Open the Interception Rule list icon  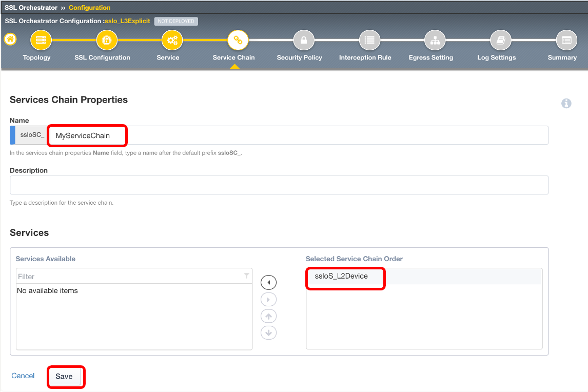click(369, 40)
